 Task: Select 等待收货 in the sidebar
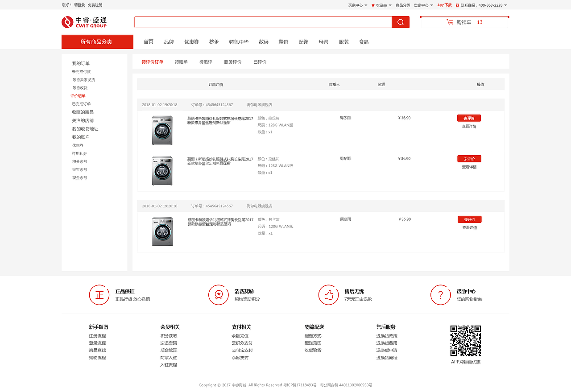coord(80,88)
